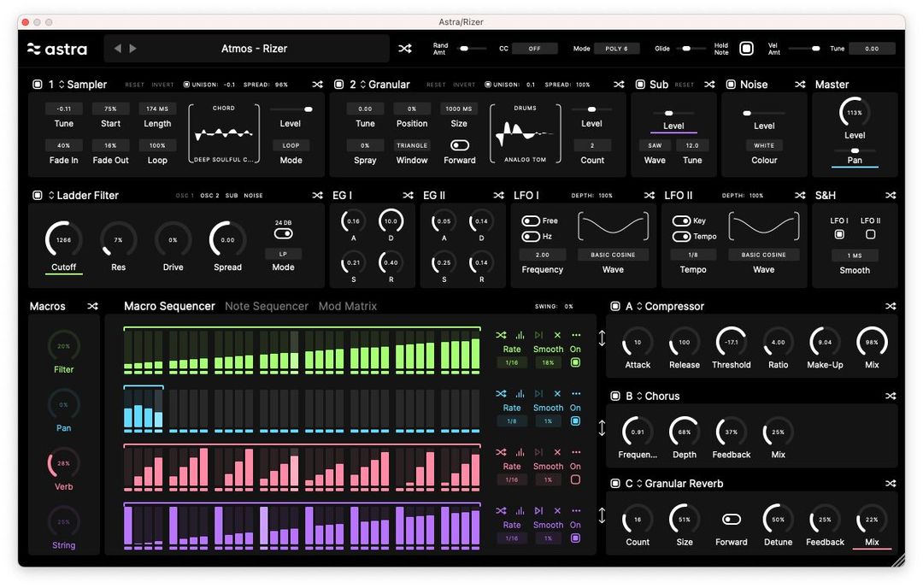Viewport: 923px width, 588px height.
Task: Randomize the Granular oscillator
Action: pyautogui.click(x=619, y=84)
